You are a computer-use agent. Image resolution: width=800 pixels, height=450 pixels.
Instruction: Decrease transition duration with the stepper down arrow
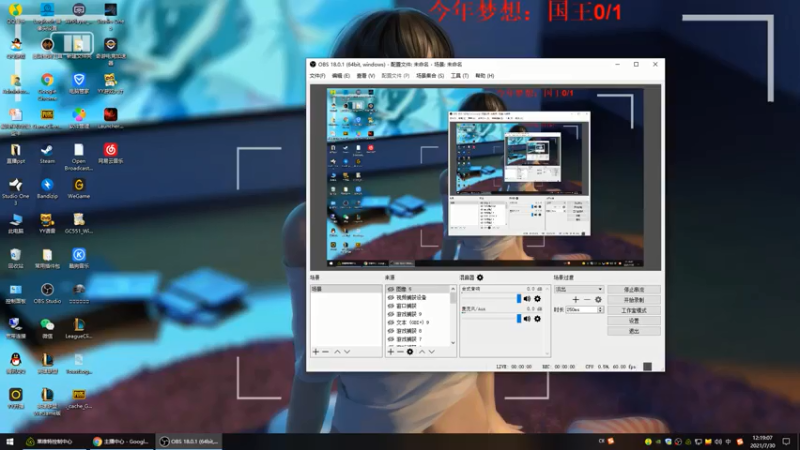[601, 311]
